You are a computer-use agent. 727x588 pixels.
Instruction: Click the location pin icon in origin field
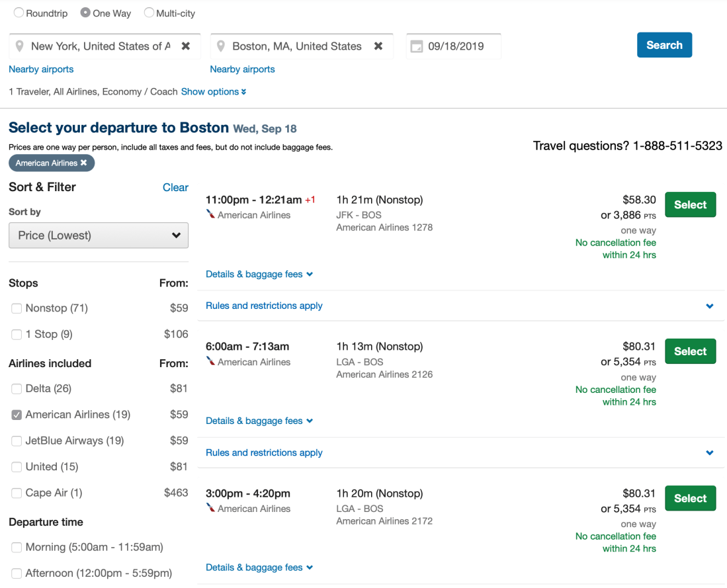[x=20, y=46]
